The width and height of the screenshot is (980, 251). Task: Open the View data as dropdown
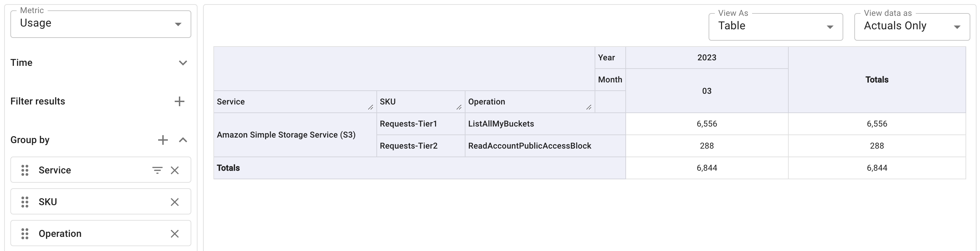(x=912, y=27)
